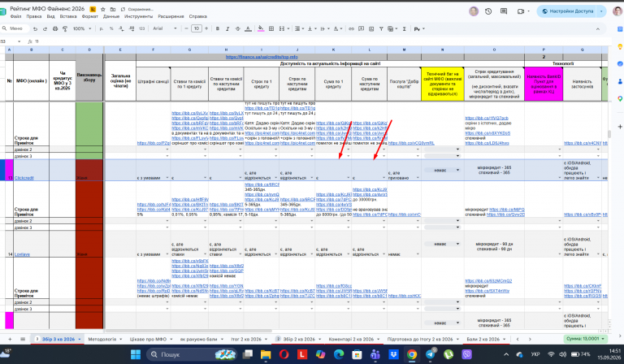Switch to the Цікаве про МФО tab

(x=148, y=340)
